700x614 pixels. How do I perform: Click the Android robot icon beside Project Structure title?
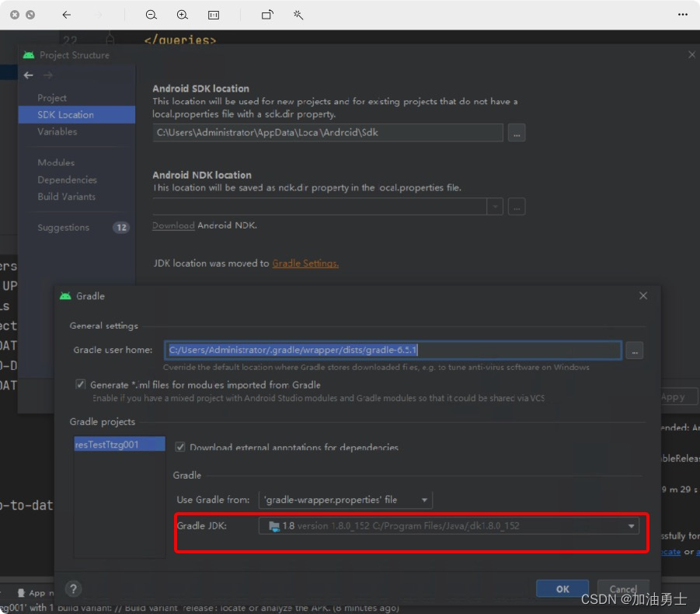coord(29,55)
